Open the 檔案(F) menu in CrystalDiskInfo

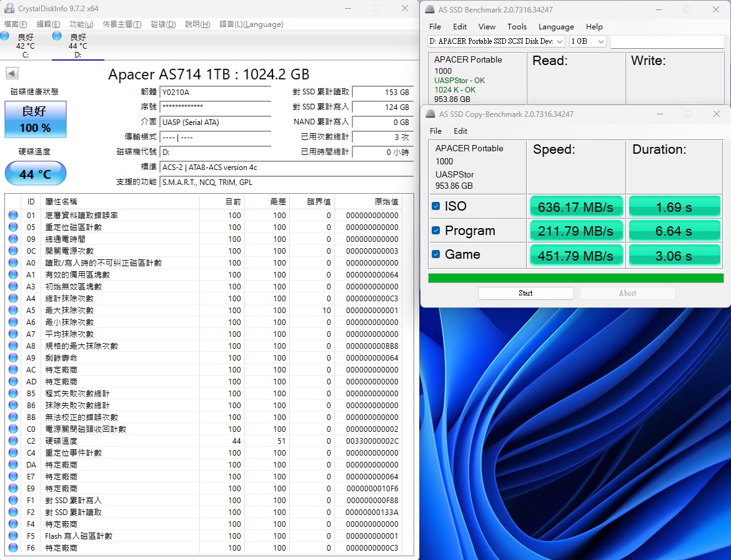pos(16,24)
